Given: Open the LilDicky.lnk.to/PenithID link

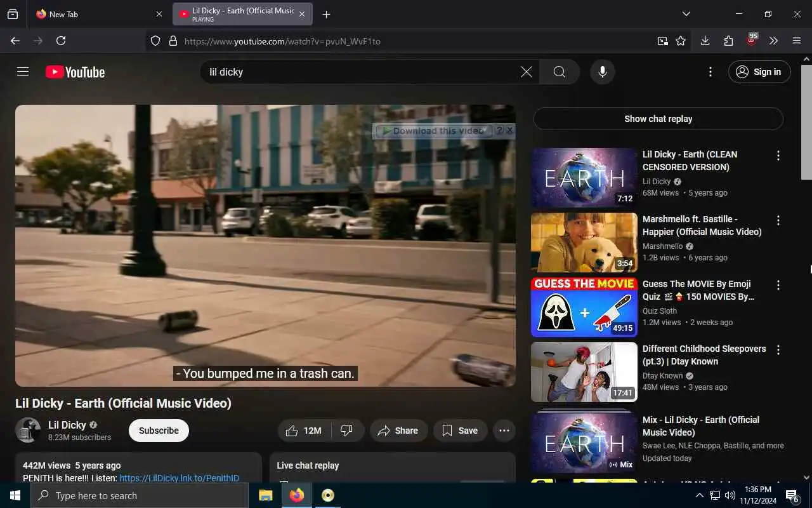Looking at the screenshot, I should coord(179,478).
